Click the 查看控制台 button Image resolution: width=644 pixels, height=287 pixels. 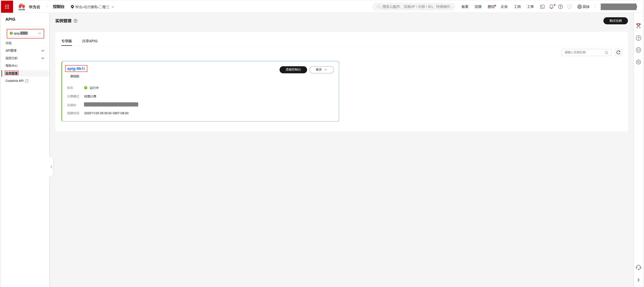click(293, 70)
